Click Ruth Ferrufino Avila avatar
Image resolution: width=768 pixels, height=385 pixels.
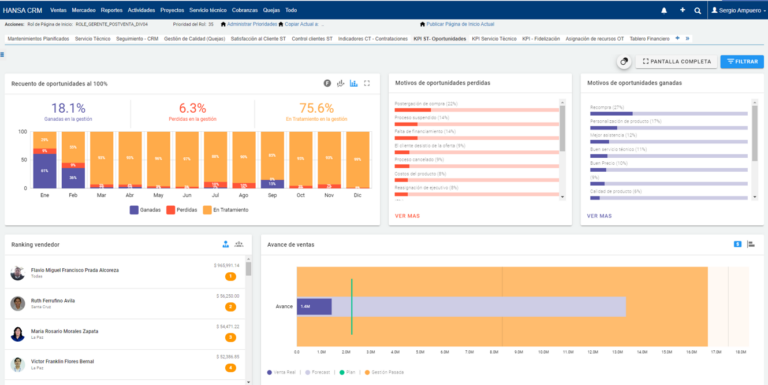pos(18,304)
